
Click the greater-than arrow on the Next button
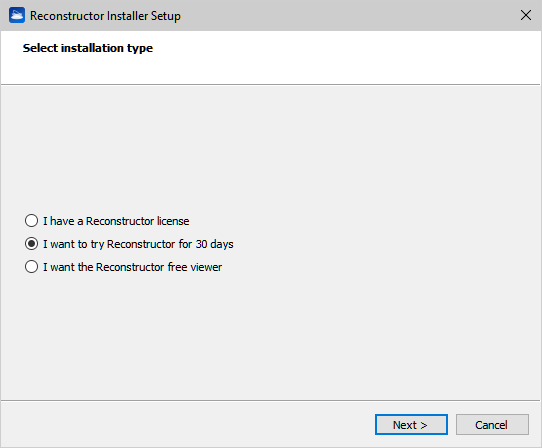coord(424,425)
